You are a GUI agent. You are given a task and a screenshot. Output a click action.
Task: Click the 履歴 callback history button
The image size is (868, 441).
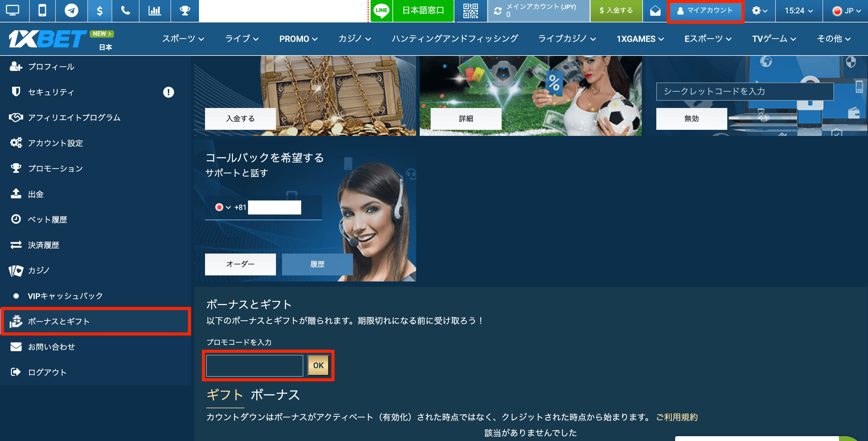pos(318,264)
